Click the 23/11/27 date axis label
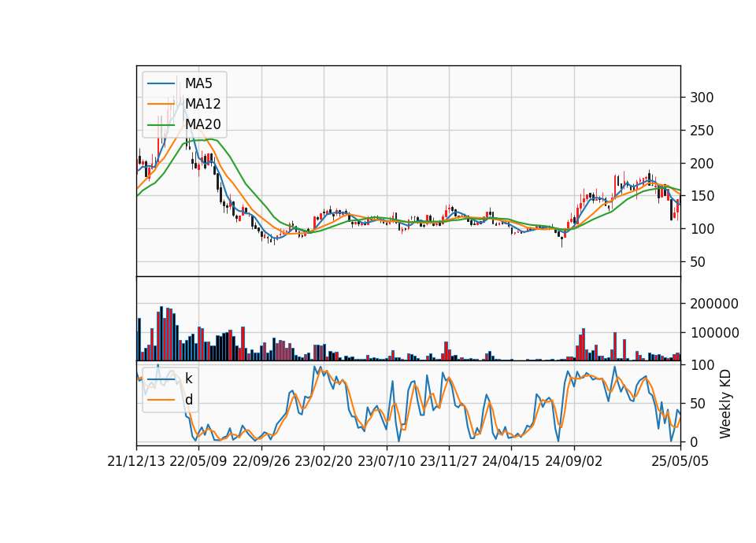 point(449,461)
